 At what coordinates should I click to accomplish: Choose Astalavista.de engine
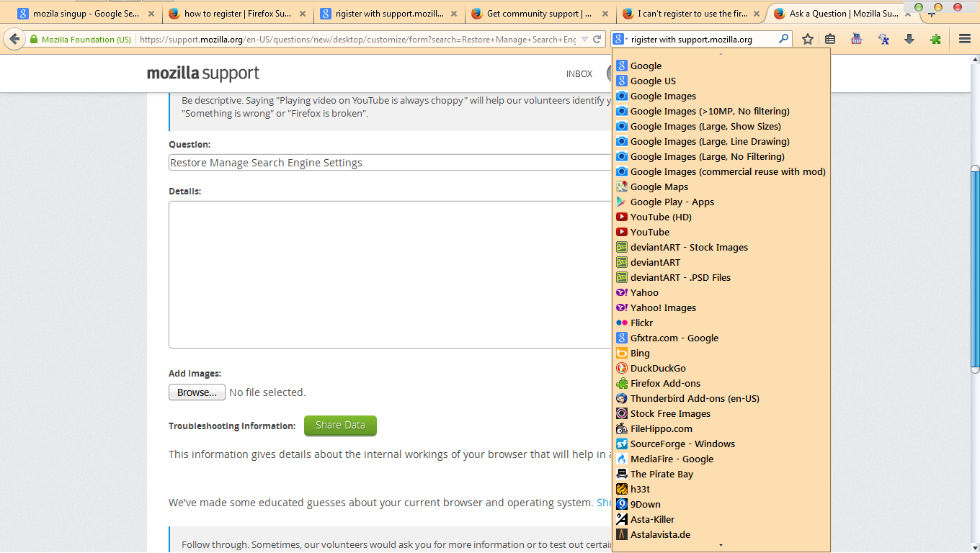pos(721,534)
